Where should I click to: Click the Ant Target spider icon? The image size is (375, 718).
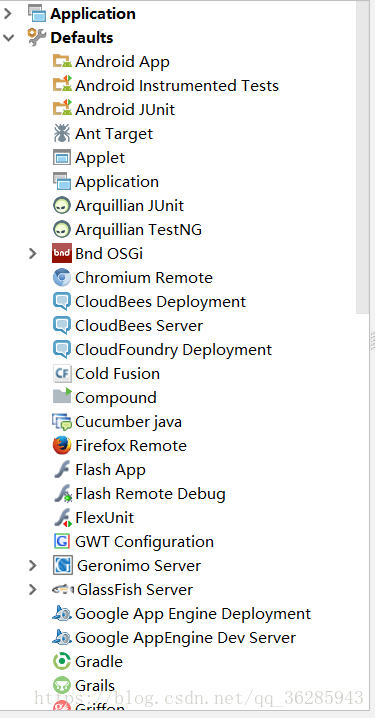[62, 133]
